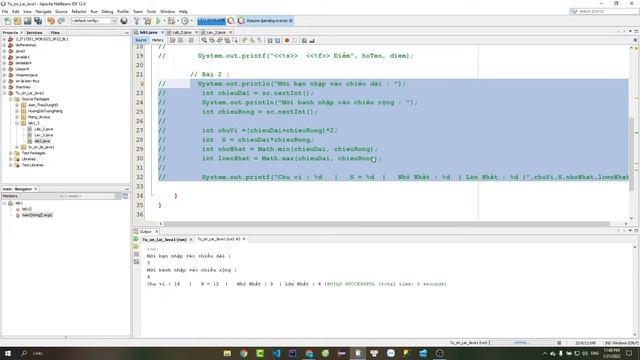The height and width of the screenshot is (360, 640).
Task: Click the re-run green arrow in Output panel
Action: tap(136, 239)
